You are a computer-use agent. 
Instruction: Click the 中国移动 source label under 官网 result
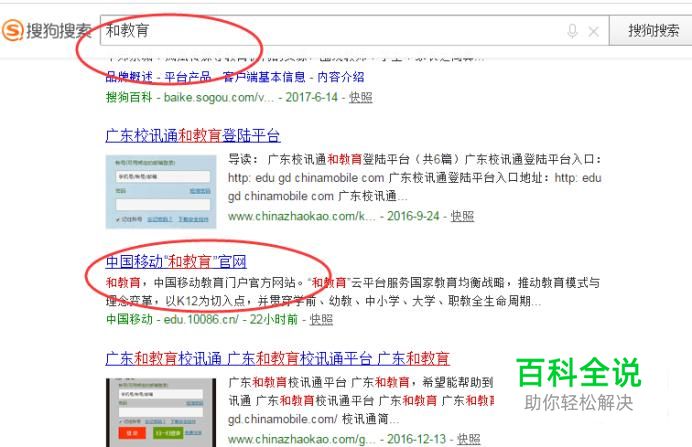129,319
